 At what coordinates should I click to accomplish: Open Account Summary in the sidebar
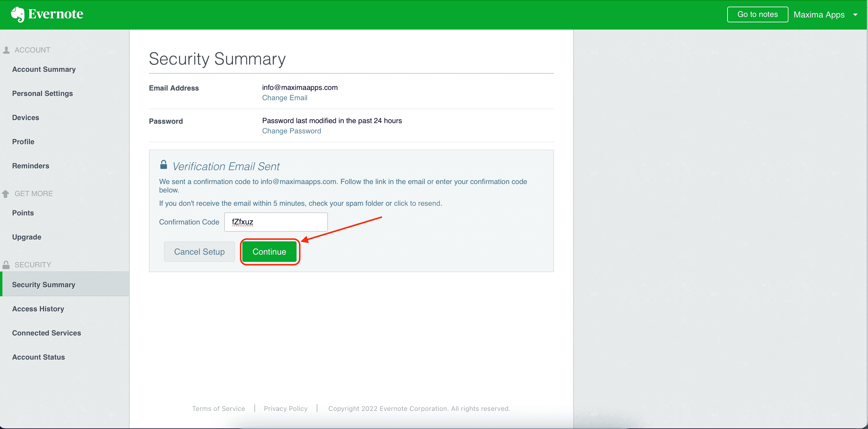point(44,69)
